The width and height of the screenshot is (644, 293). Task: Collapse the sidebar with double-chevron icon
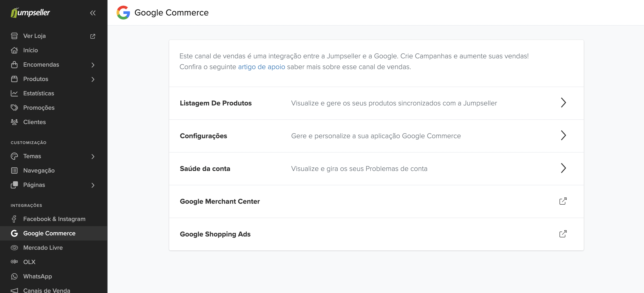(x=93, y=13)
